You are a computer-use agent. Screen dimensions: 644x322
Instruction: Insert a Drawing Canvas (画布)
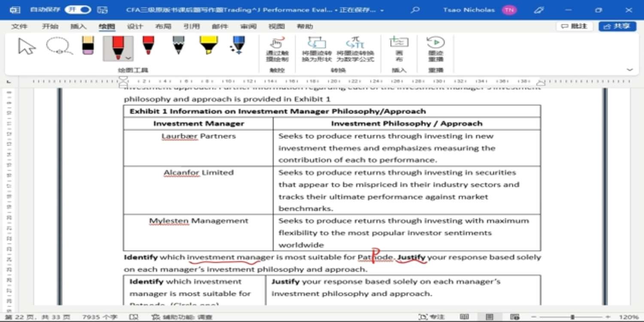(x=399, y=49)
